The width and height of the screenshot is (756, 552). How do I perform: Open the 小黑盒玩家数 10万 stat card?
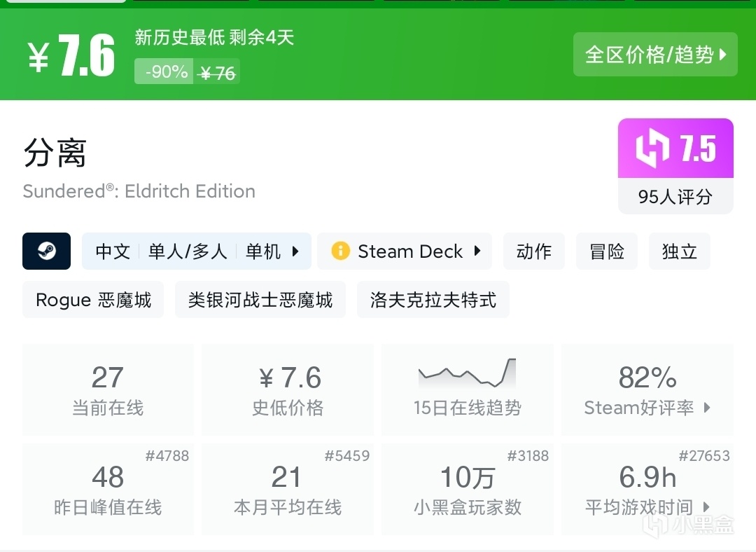(x=467, y=489)
